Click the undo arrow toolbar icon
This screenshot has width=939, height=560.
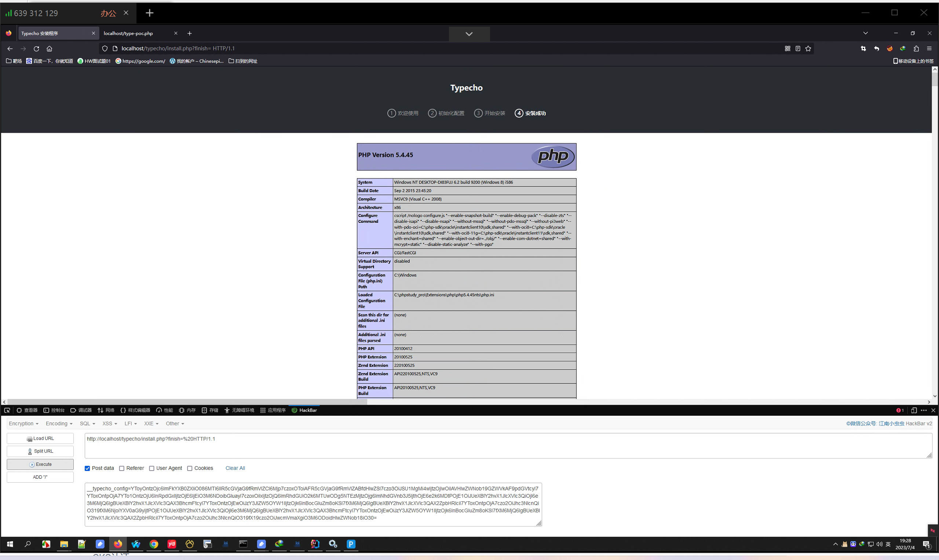tap(877, 49)
